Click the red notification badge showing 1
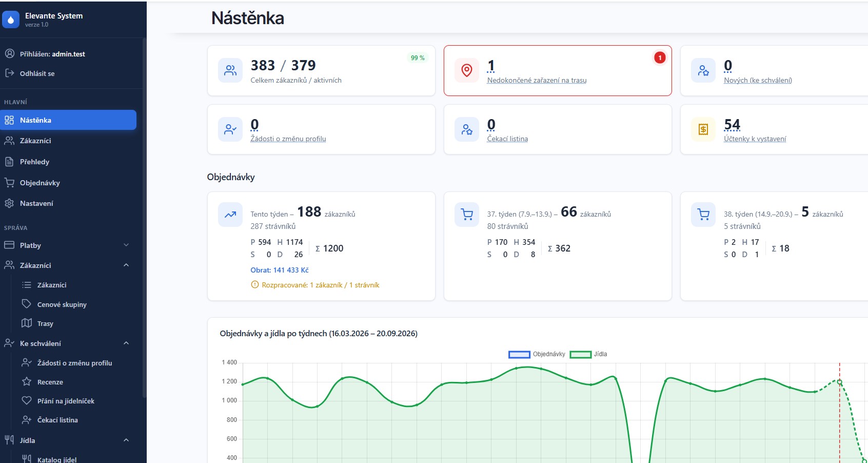 pos(660,57)
